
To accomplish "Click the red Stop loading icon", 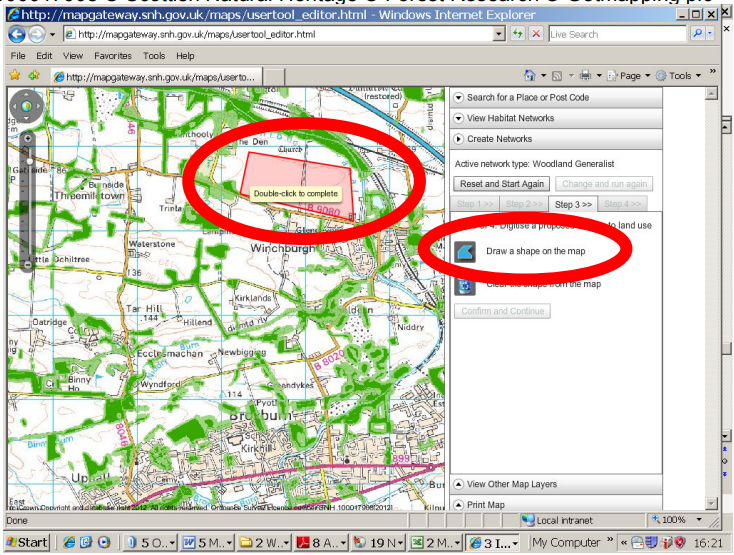I will click(x=536, y=34).
